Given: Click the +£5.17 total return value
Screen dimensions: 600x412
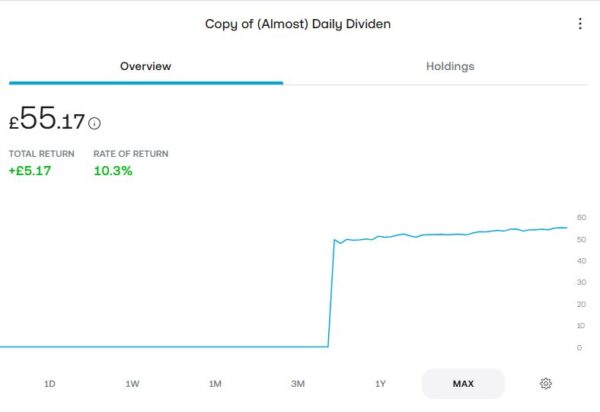Looking at the screenshot, I should (30, 171).
